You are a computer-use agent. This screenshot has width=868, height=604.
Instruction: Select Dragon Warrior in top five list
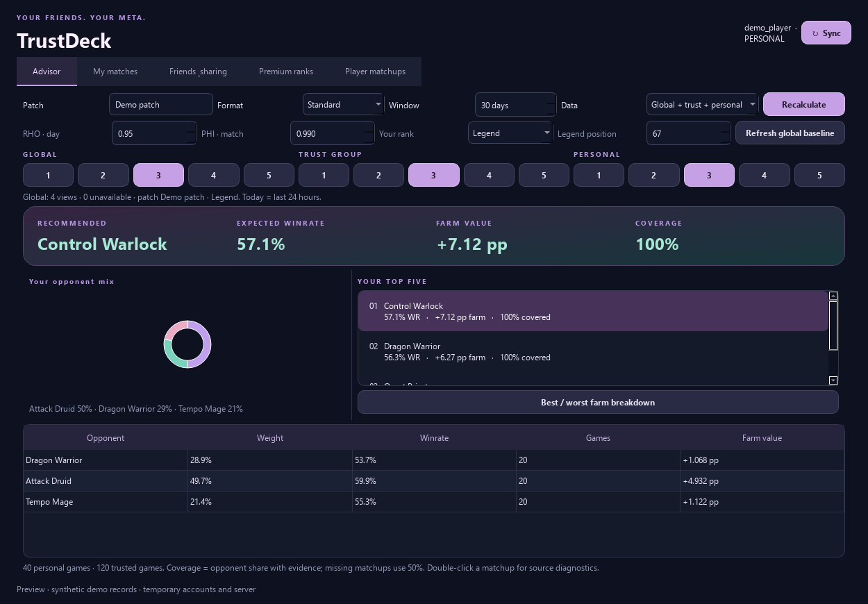click(593, 351)
